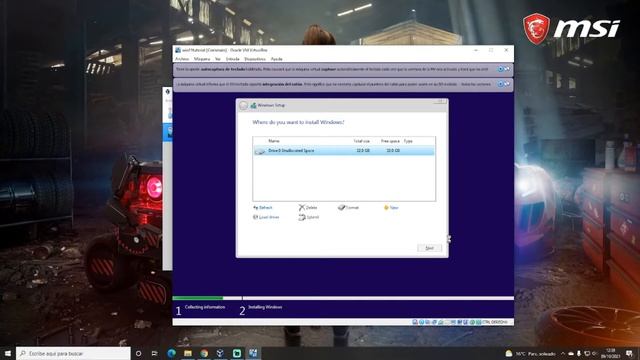
Task: Open the Ayuda menu
Action: coord(276,59)
